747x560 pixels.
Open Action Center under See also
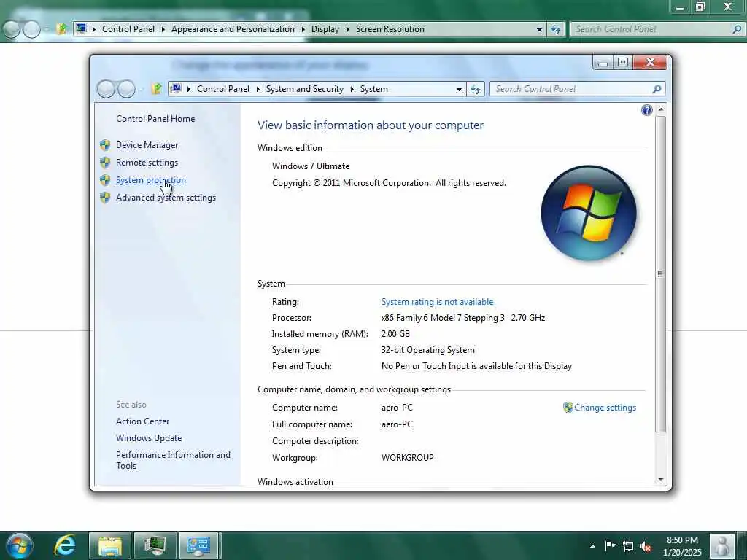pos(142,421)
